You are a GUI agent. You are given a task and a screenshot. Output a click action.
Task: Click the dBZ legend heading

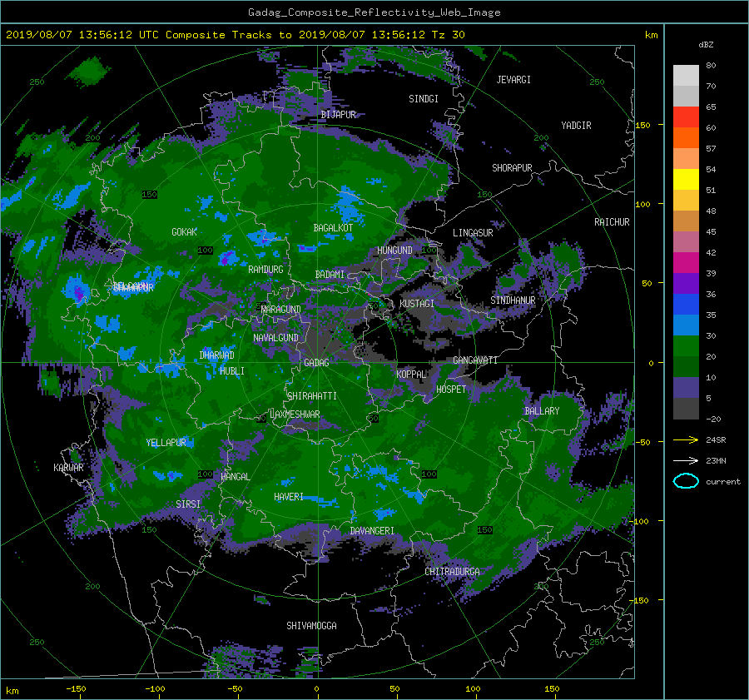pyautogui.click(x=706, y=45)
